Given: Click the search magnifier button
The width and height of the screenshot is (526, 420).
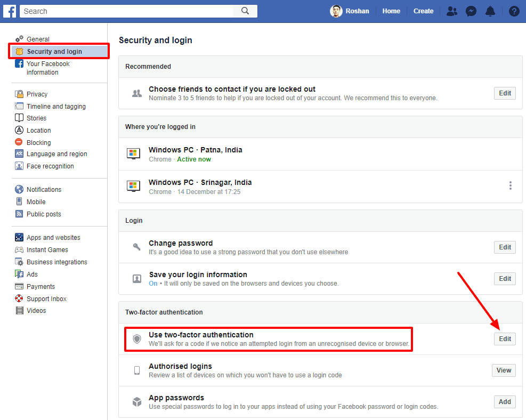Looking at the screenshot, I should click(245, 11).
